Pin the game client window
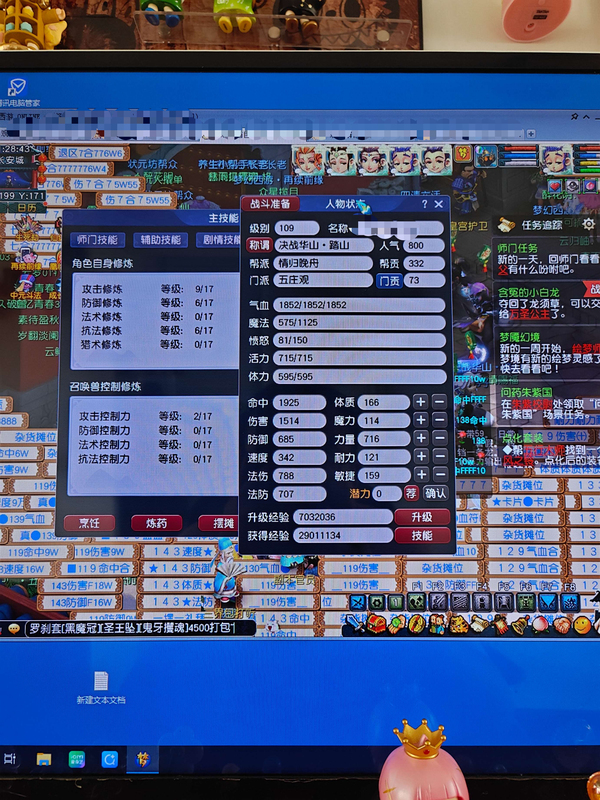 pyautogui.click(x=574, y=117)
